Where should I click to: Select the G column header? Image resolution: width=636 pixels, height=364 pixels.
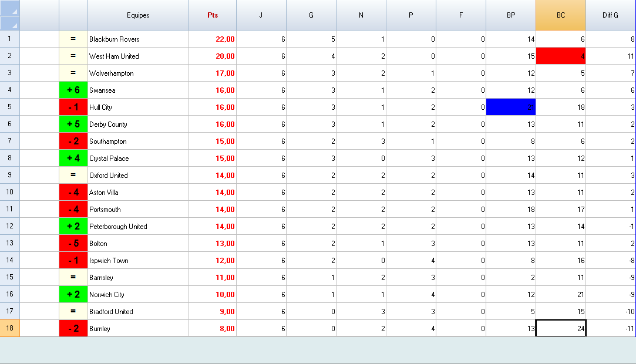311,15
